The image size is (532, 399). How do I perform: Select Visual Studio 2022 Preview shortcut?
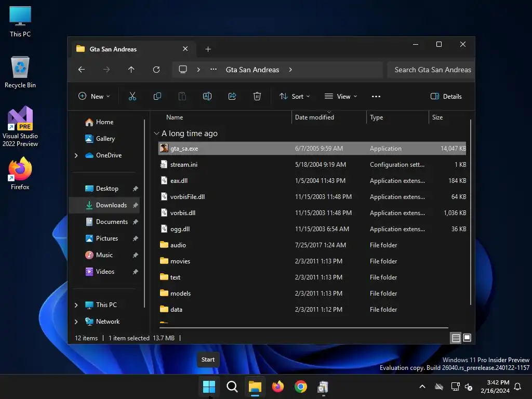tap(20, 127)
